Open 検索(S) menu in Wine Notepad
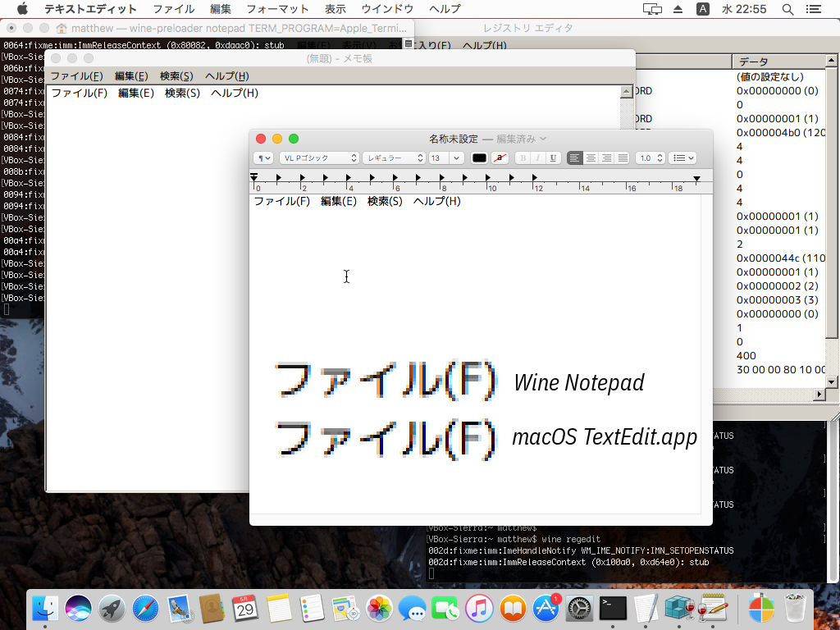840x630 pixels. point(176,76)
